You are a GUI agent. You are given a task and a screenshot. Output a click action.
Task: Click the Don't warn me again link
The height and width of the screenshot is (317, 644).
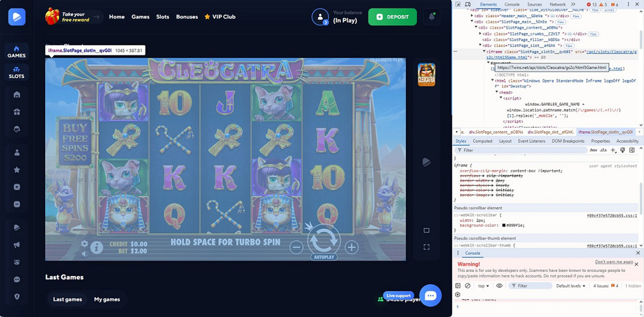click(x=614, y=262)
